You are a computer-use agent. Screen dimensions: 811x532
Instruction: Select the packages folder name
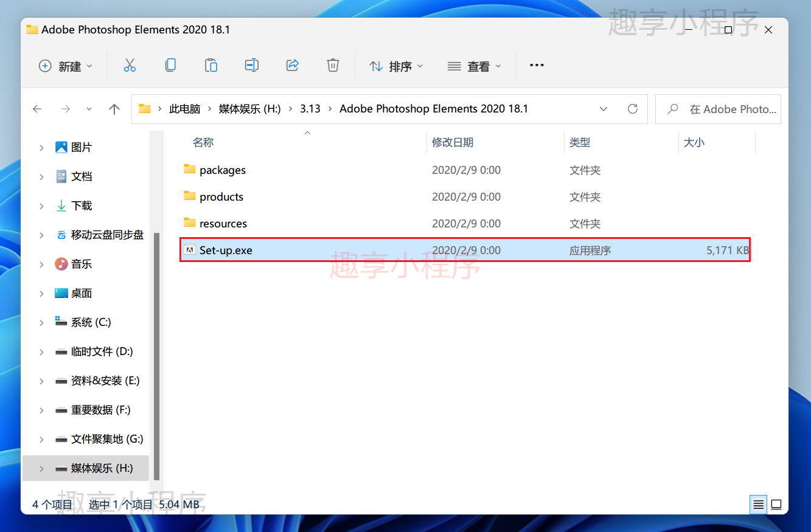coord(223,170)
